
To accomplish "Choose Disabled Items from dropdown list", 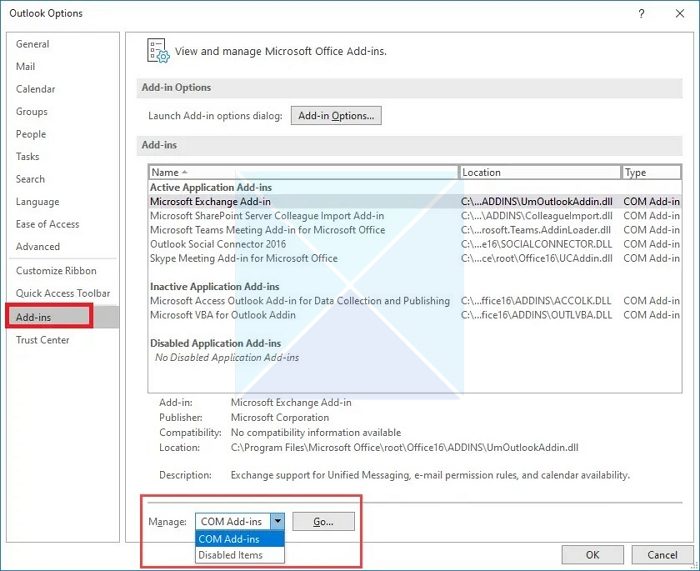I will (240, 555).
